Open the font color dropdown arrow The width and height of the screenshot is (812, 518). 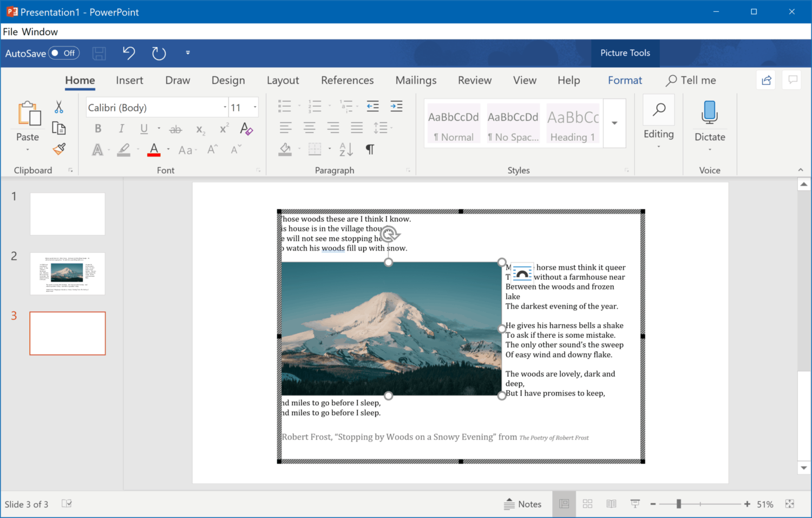[168, 149]
